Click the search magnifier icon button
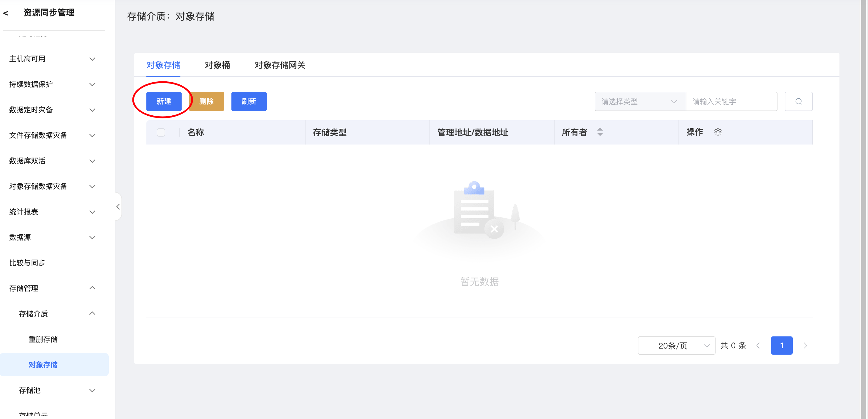 coord(798,101)
